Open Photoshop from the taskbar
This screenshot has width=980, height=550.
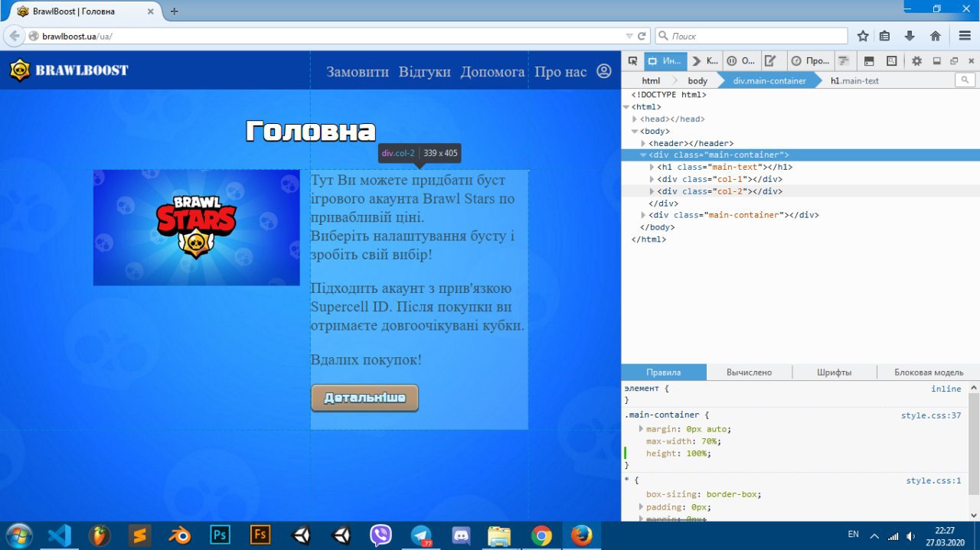pyautogui.click(x=220, y=535)
